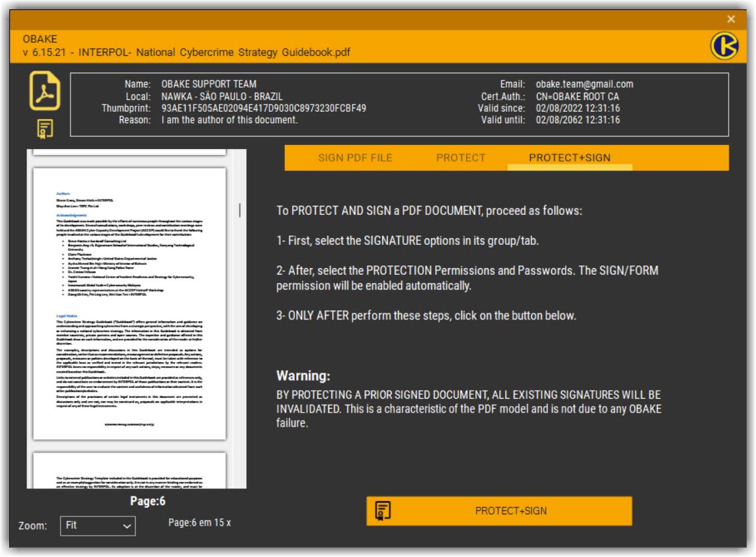The height and width of the screenshot is (557, 756).
Task: Close the OBAKE window
Action: (x=731, y=19)
